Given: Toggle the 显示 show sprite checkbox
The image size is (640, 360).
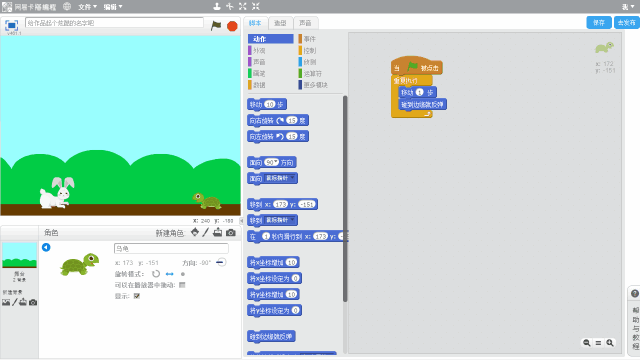Looking at the screenshot, I should 137,296.
